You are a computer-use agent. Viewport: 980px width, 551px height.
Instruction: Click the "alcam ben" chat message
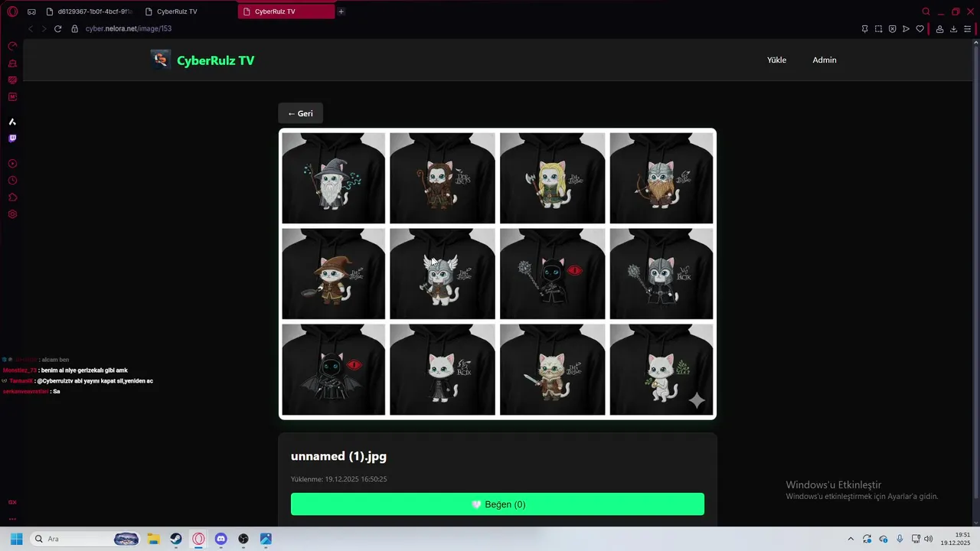point(55,360)
